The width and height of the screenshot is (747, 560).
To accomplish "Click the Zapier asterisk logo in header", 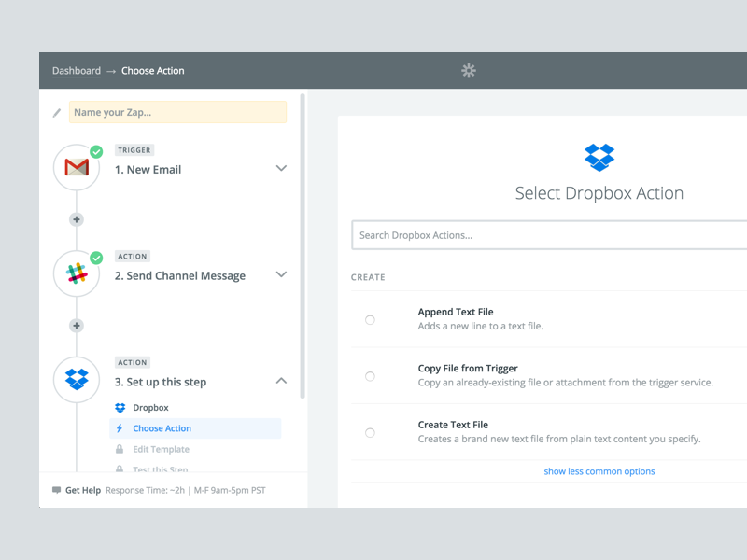I will tap(469, 71).
